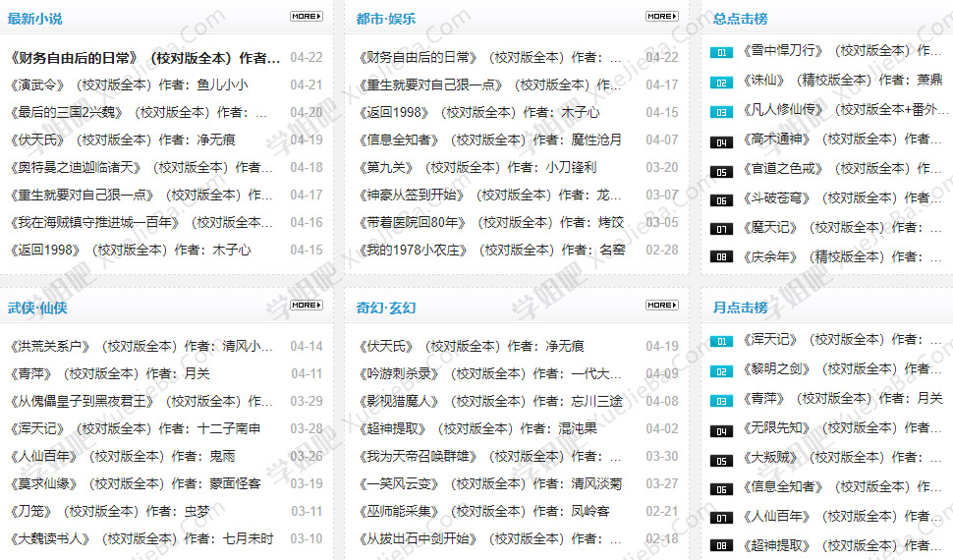The image size is (953, 560).
Task: Open 《雪中悍刀行》 in 总点击榜
Action: tap(842, 50)
